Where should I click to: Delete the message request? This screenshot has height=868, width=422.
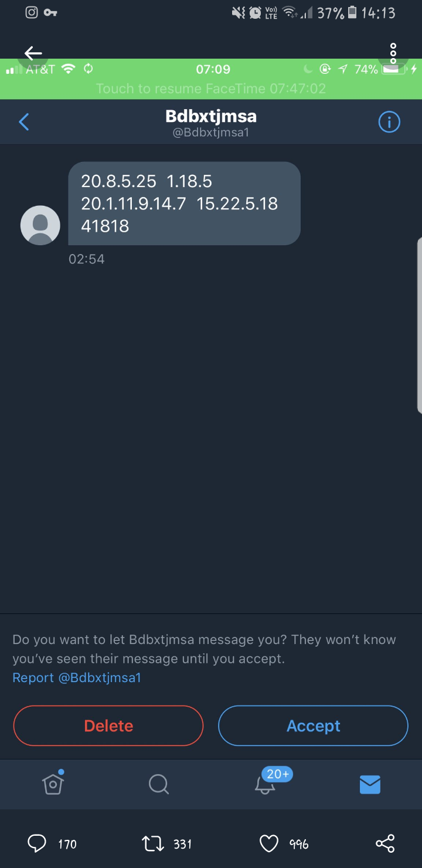pos(108,725)
